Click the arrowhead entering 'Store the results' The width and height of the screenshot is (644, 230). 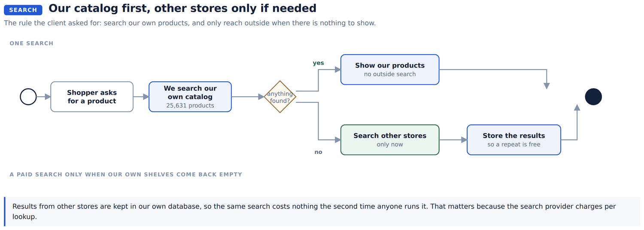coord(464,140)
